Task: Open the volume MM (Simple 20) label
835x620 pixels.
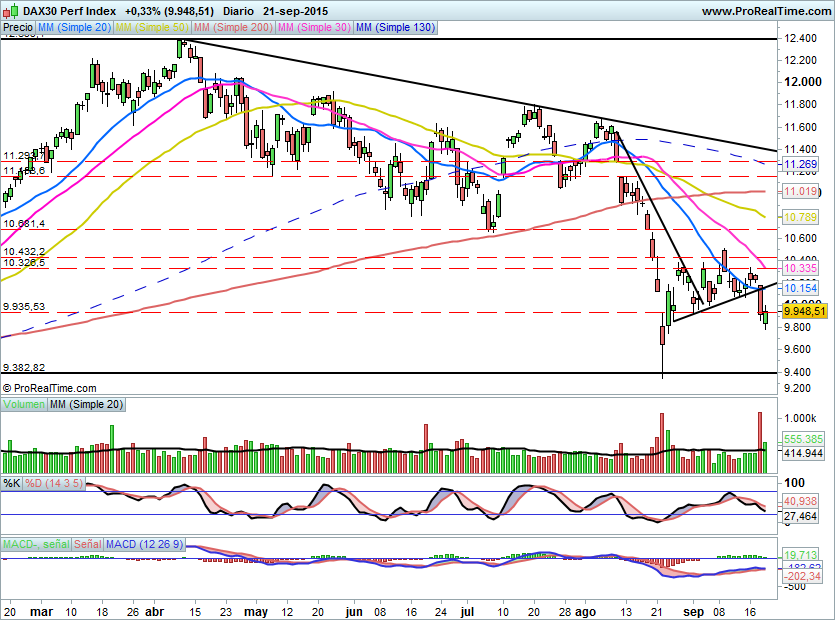Action: click(86, 404)
